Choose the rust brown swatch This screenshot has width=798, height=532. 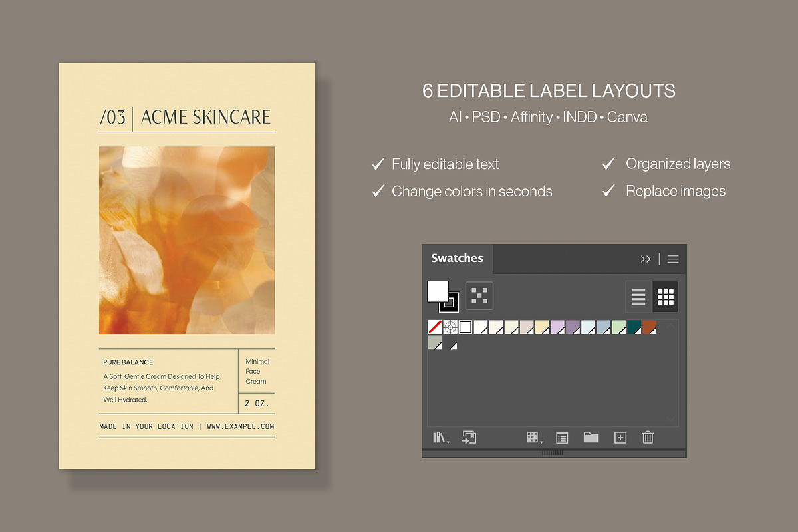pos(649,327)
